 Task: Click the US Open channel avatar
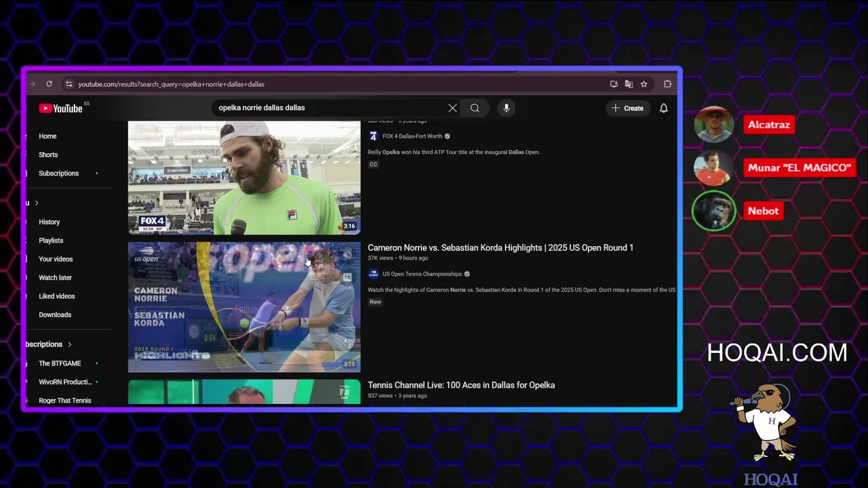(373, 274)
